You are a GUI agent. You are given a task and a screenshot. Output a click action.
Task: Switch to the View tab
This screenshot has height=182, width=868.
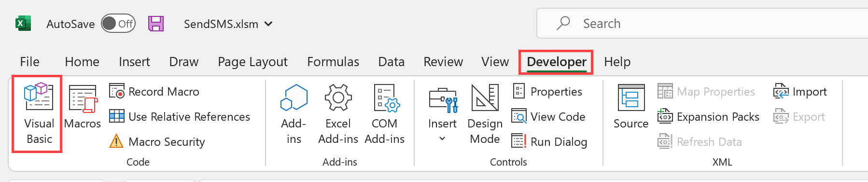pyautogui.click(x=495, y=62)
